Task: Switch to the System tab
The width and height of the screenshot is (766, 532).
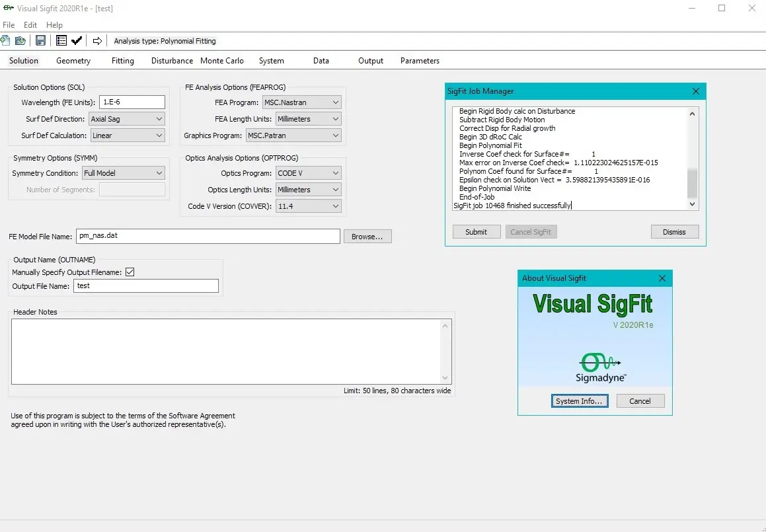Action: 271,61
